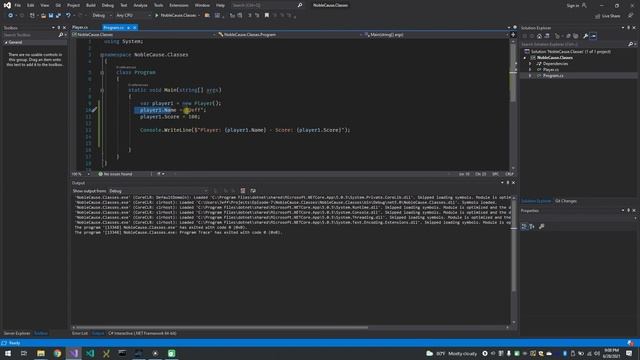Open the Tools menu
This screenshot has height=360, width=640.
coord(158,5)
